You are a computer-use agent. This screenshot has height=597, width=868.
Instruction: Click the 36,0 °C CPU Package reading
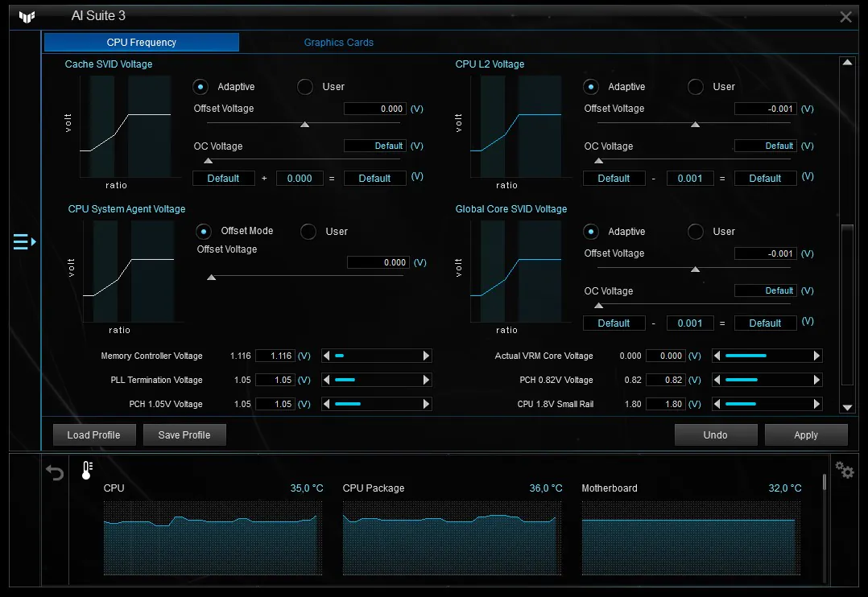(x=545, y=488)
